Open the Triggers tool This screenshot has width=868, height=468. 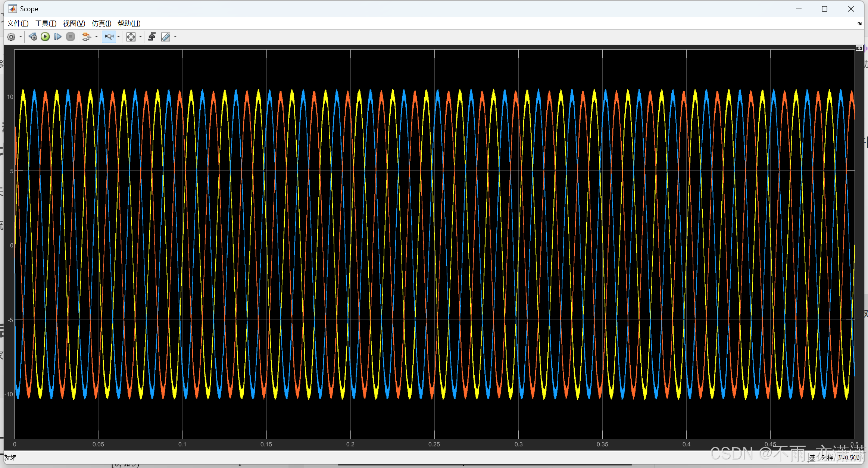click(x=152, y=37)
